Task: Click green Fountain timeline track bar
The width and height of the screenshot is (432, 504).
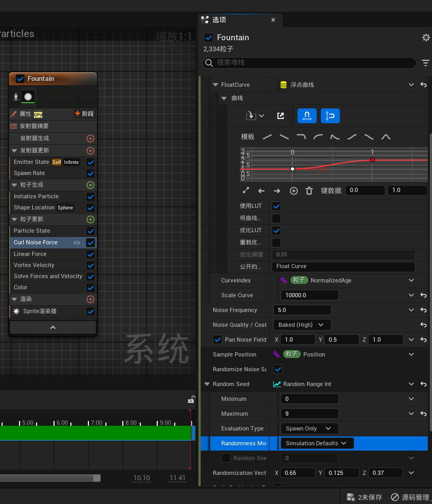Action: (x=95, y=433)
